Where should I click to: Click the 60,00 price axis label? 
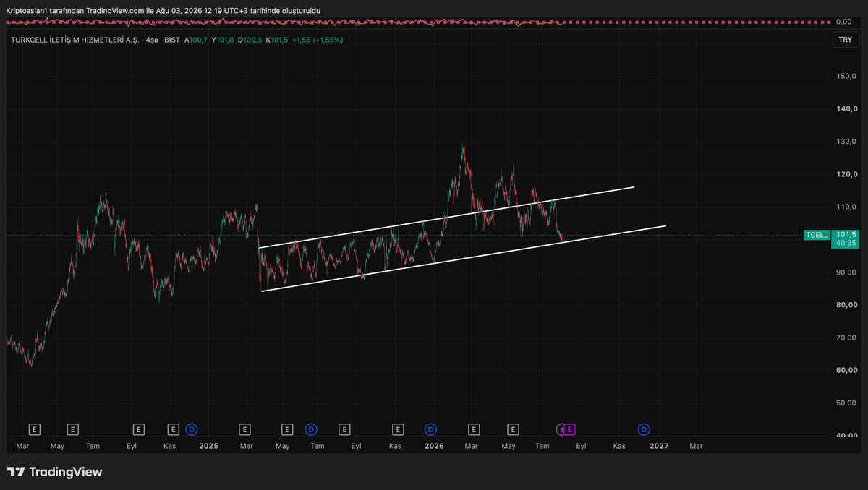tap(846, 370)
